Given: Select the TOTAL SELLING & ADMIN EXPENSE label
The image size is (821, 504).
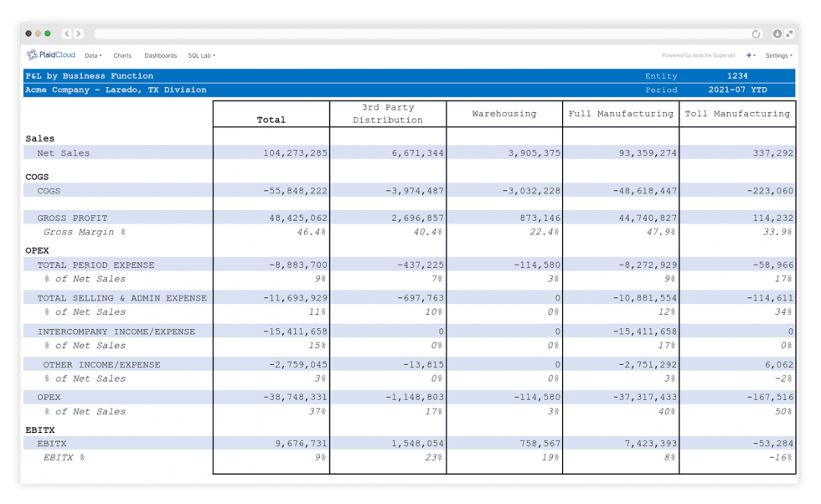Looking at the screenshot, I should [122, 298].
